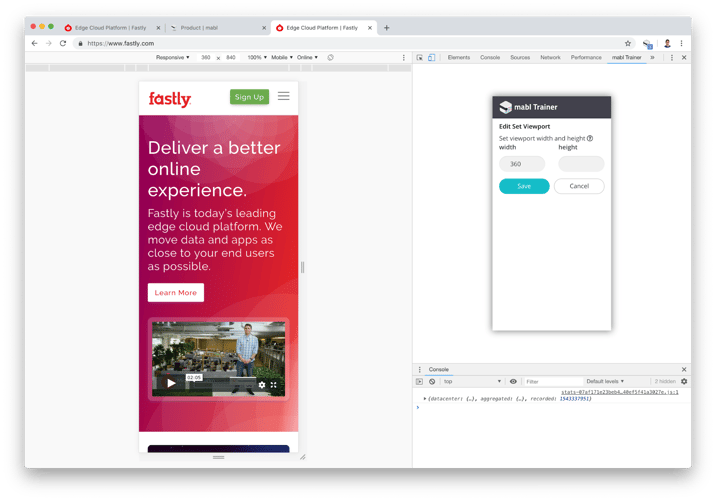Open the Responsive device dropdown
716x501 pixels.
pyautogui.click(x=173, y=58)
